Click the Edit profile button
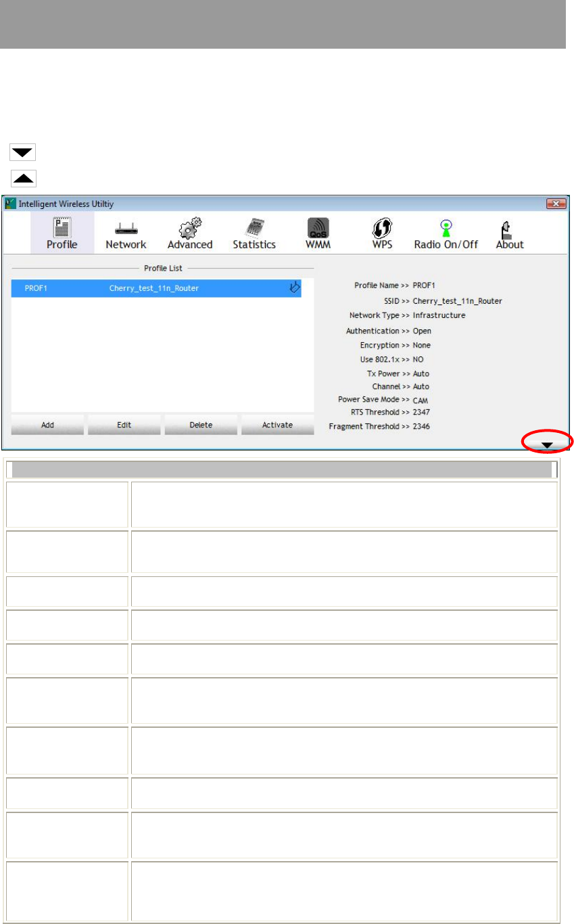This screenshot has width=574, height=924. tap(124, 425)
